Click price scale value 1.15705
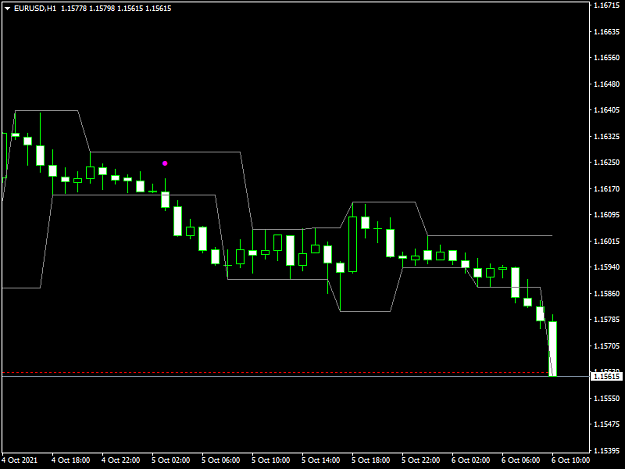The width and height of the screenshot is (625, 469). point(607,345)
